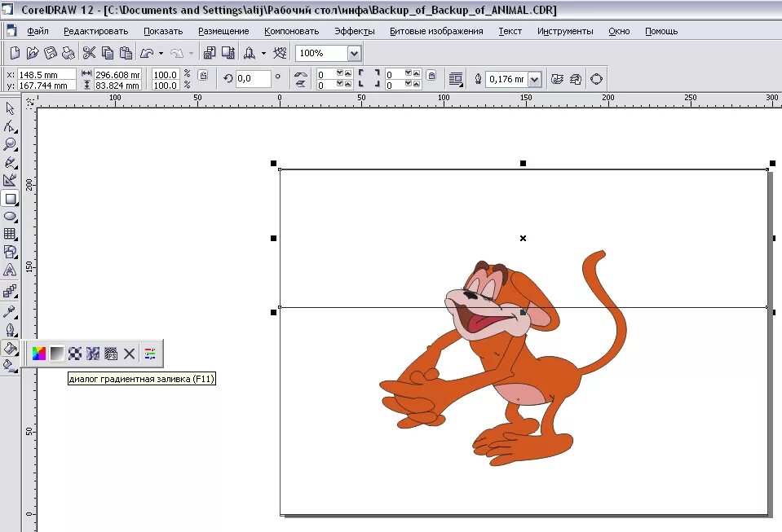Click the Open file icon
Viewport: 782px width, 532px height.
click(33, 53)
